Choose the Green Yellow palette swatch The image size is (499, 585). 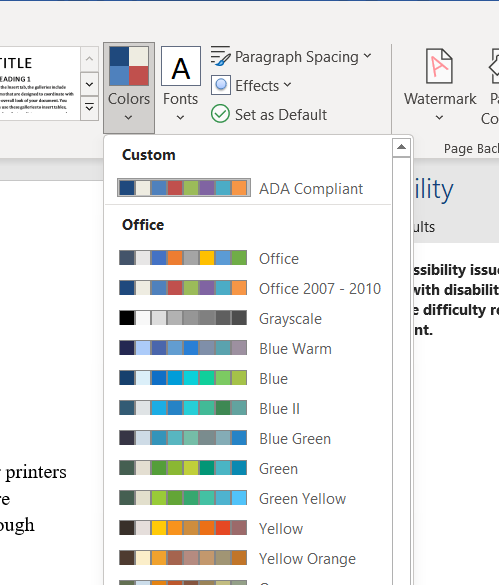(x=183, y=498)
